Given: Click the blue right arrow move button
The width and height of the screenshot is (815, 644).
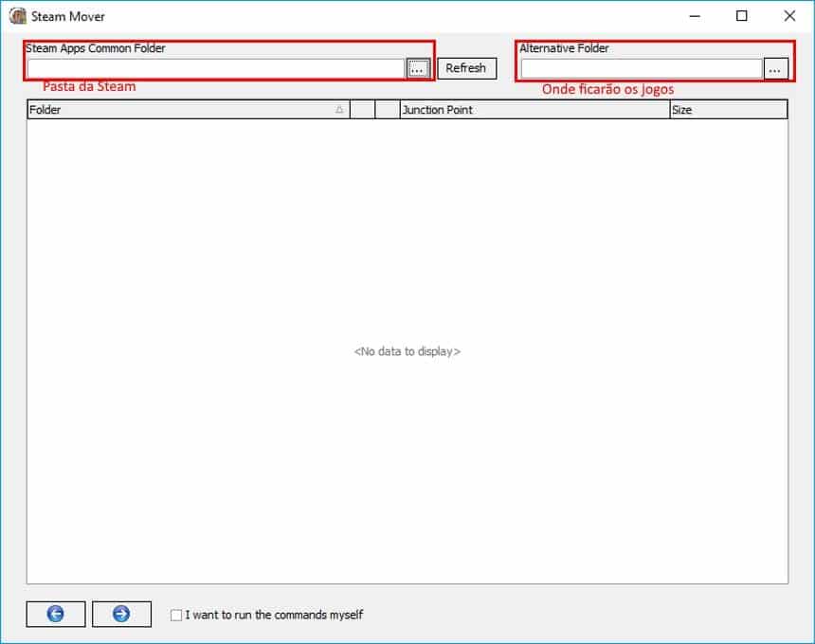Looking at the screenshot, I should coord(121,614).
